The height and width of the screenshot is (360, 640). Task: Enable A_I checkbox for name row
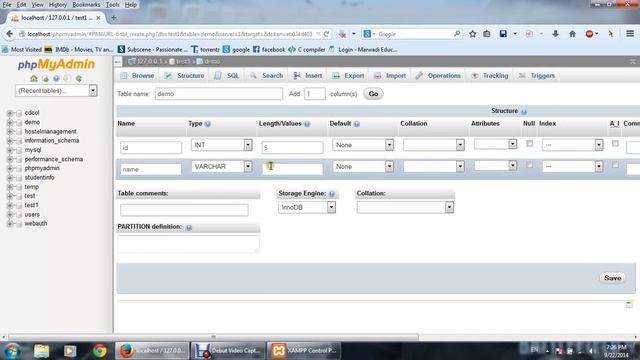coord(615,165)
